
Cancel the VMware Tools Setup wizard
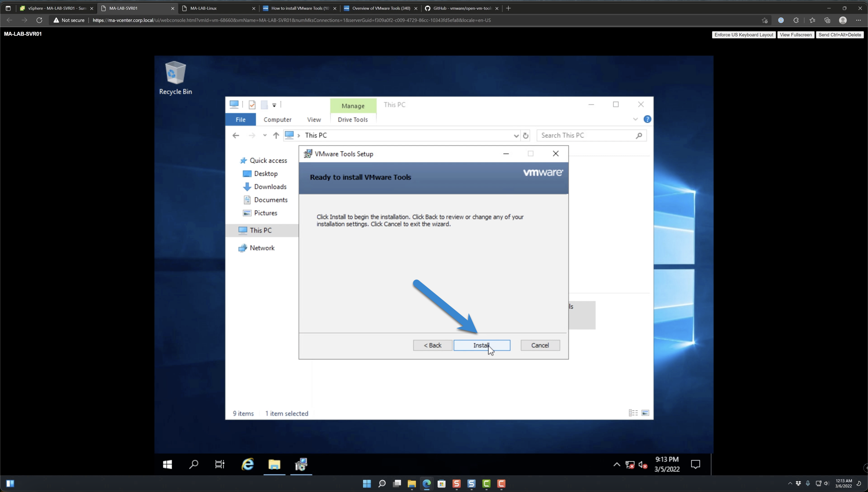540,345
